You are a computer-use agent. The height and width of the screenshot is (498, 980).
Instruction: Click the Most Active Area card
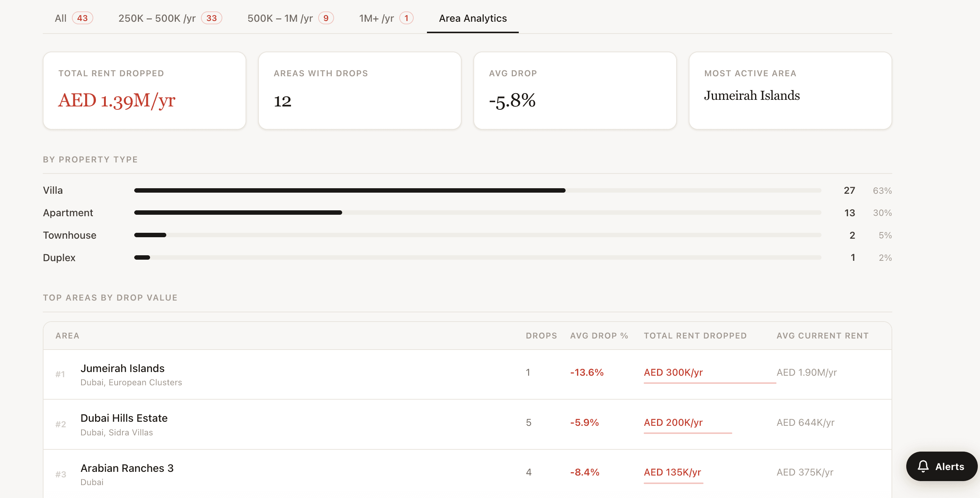click(790, 90)
